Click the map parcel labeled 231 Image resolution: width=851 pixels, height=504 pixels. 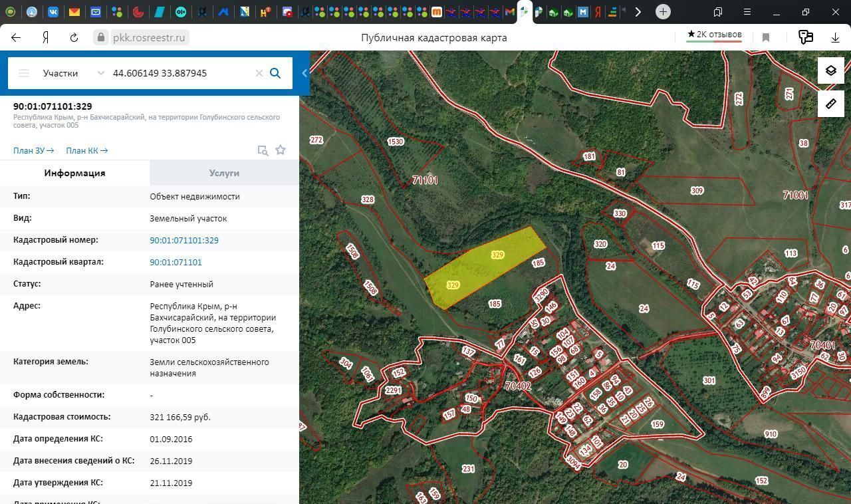pos(468,469)
